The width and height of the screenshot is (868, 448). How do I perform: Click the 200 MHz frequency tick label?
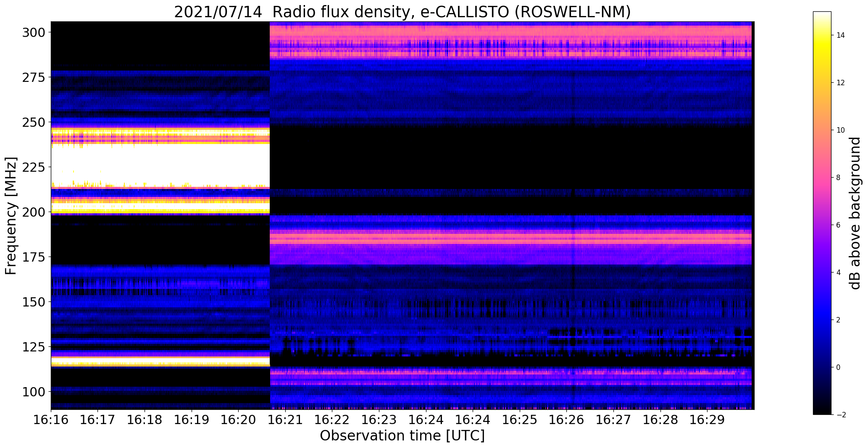[x=34, y=212]
